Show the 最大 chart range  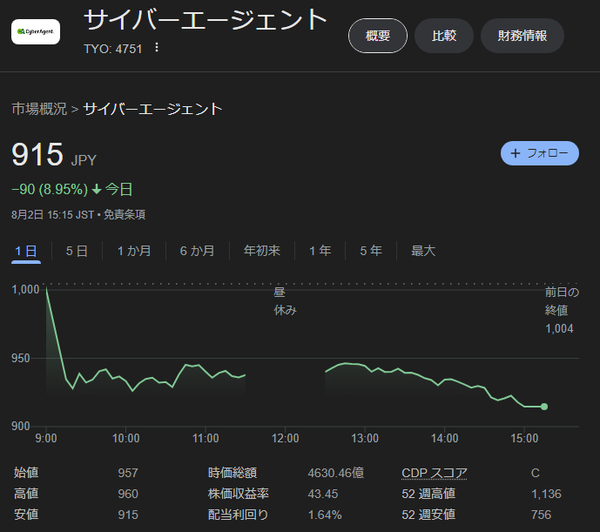pyautogui.click(x=423, y=251)
